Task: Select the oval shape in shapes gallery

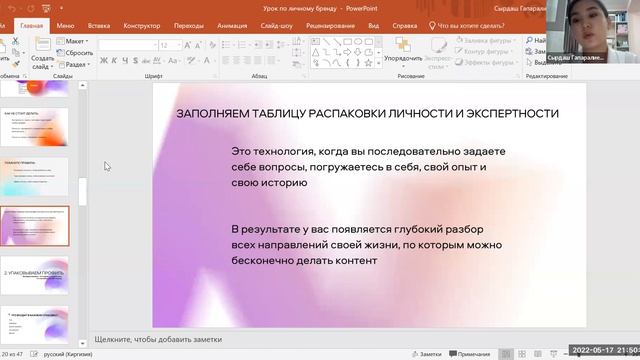Action: point(358,42)
